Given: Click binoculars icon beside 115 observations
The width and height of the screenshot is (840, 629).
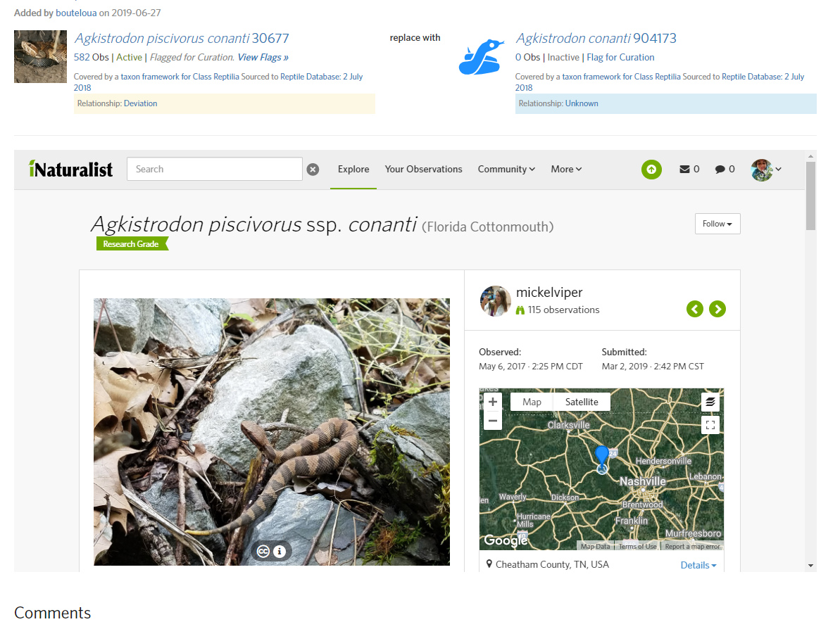Looking at the screenshot, I should (520, 310).
